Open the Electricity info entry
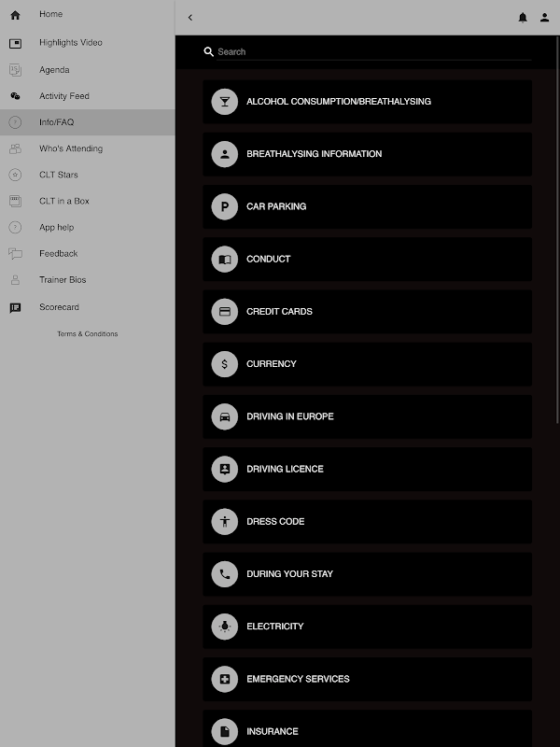 (367, 627)
